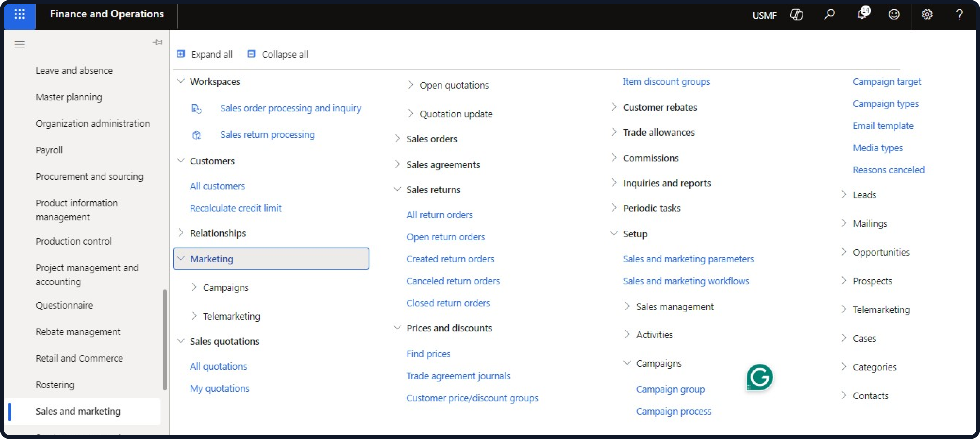This screenshot has height=439, width=980.
Task: Expand Telemarketing under Marketing
Action: (x=194, y=316)
